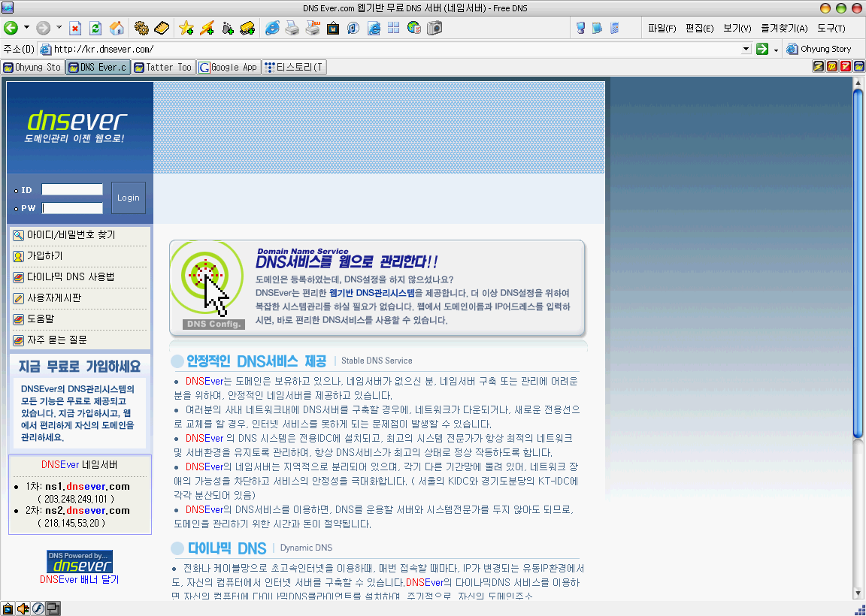Go back with the green Back arrow
Image resolution: width=866 pixels, height=616 pixels.
11,28
